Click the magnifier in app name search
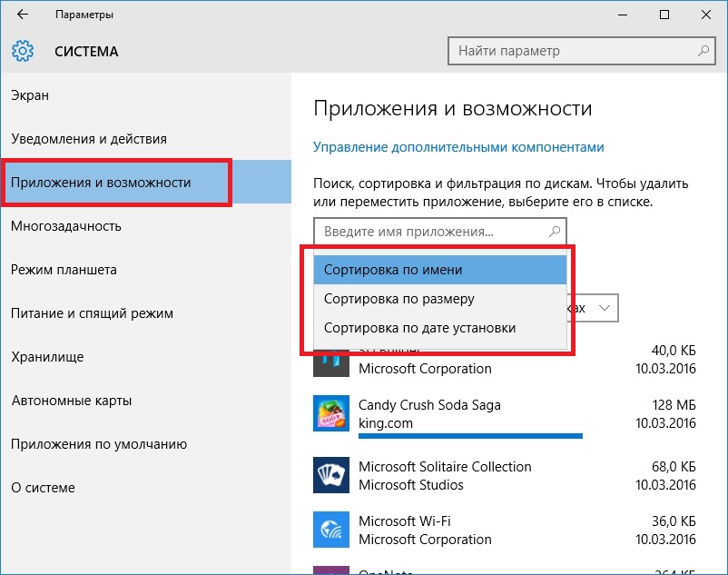 tap(555, 231)
